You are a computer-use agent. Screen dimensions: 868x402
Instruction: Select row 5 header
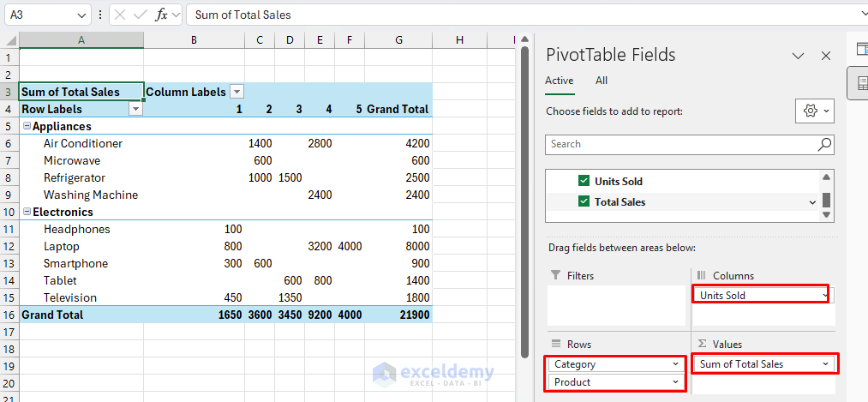pyautogui.click(x=9, y=126)
